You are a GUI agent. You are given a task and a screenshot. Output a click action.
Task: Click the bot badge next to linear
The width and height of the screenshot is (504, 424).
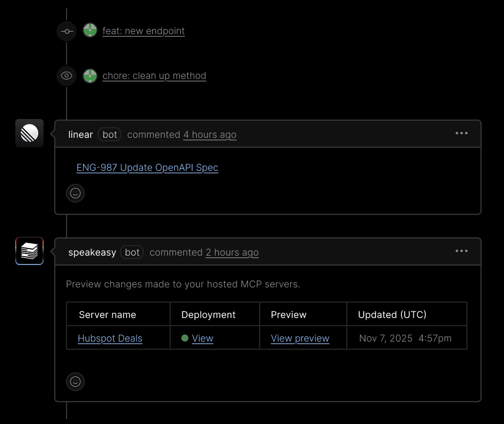[110, 134]
